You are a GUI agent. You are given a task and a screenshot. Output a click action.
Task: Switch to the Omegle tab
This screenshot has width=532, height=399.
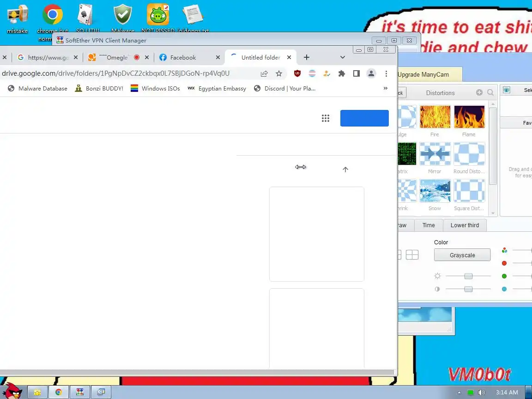point(118,57)
